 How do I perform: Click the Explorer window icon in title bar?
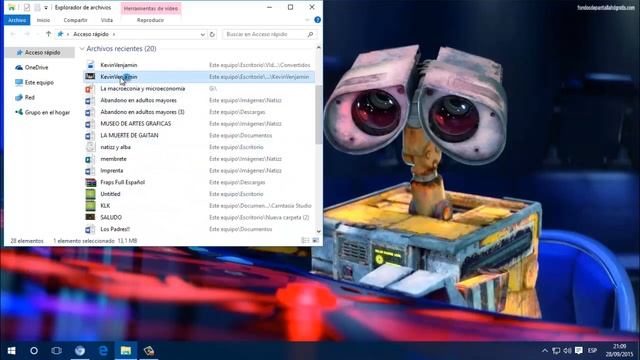click(11, 8)
